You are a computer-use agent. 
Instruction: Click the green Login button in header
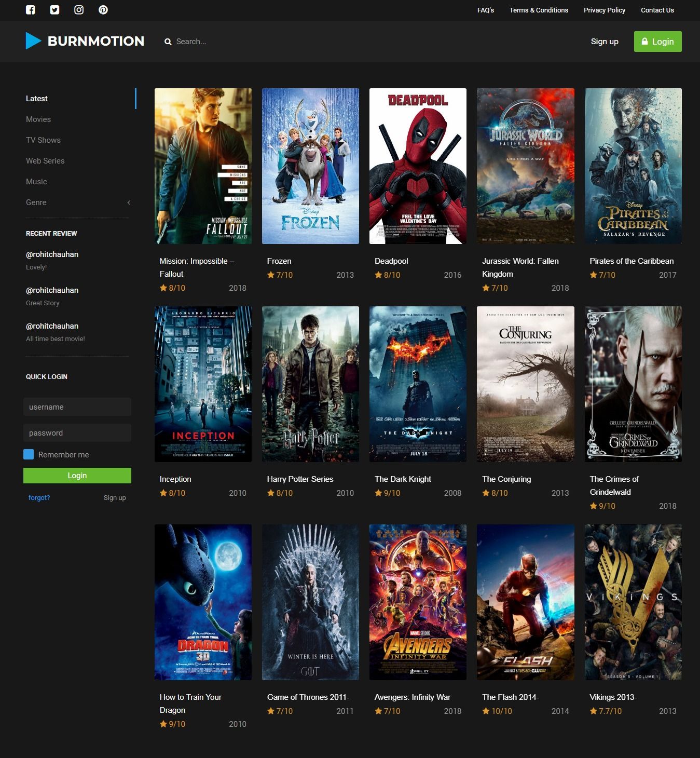(x=657, y=42)
